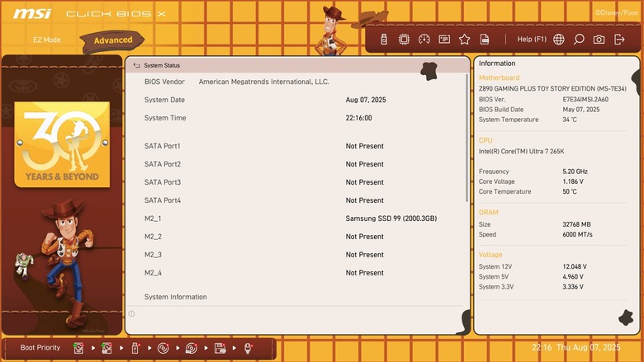644x362 pixels.
Task: Select the SATA Port3 row
Action: tap(296, 182)
